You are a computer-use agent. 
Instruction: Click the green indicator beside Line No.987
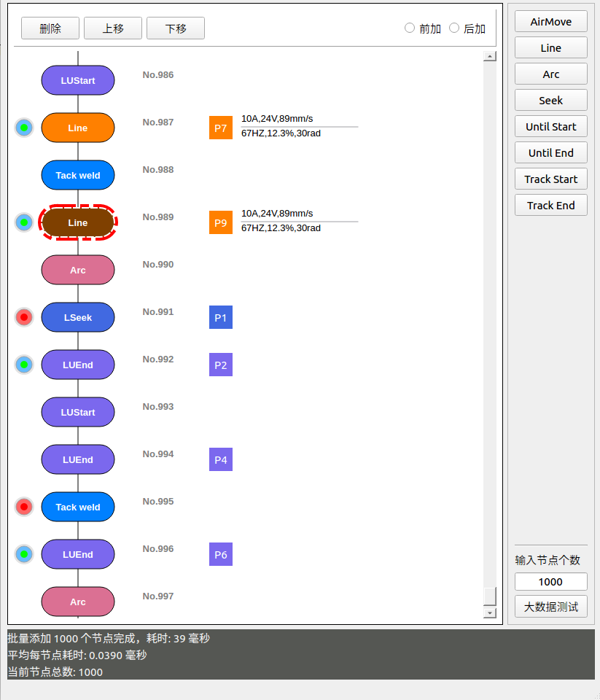[x=24, y=128]
